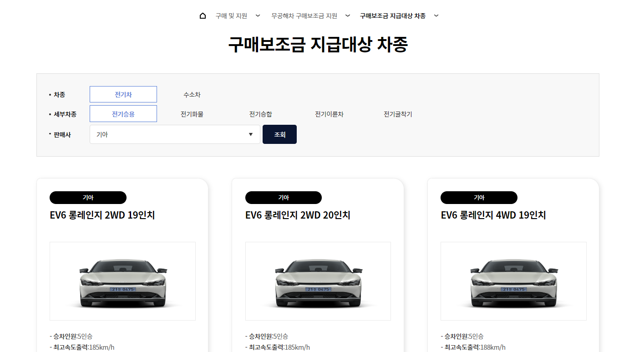Click 기아 badge on EV6 4WD 19인치 card

coord(479,198)
